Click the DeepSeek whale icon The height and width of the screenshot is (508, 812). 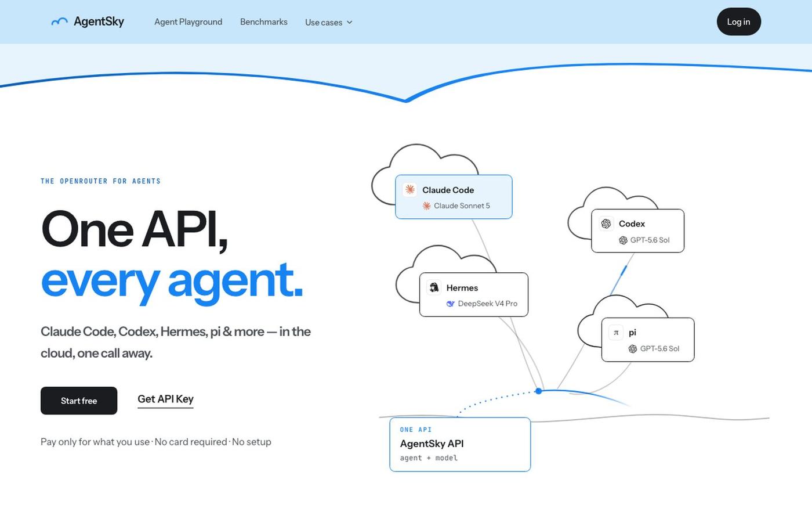[x=451, y=304]
